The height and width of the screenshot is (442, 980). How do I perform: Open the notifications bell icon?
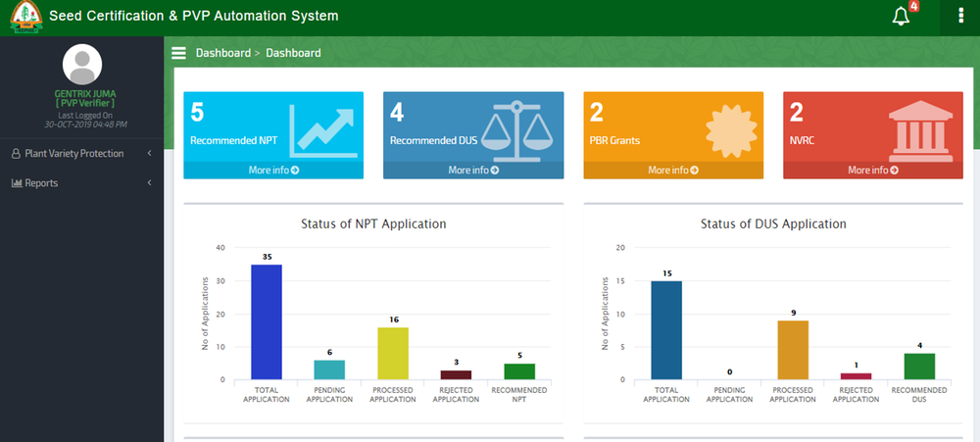(x=900, y=17)
